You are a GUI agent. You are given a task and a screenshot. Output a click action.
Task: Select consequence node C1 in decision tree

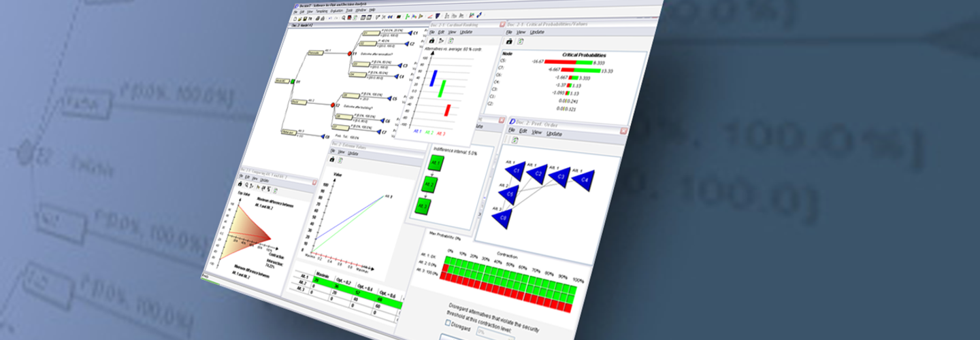pyautogui.click(x=410, y=33)
